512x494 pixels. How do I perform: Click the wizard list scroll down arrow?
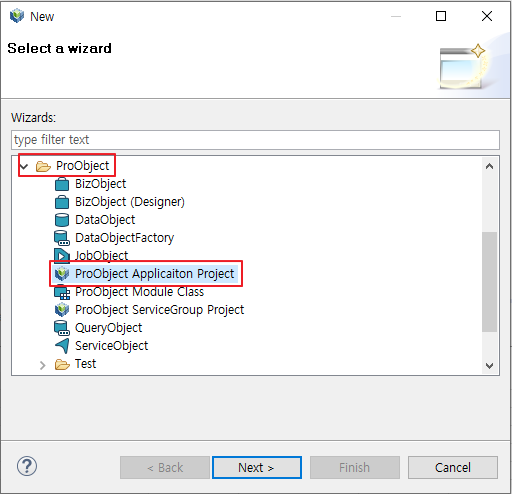coord(489,366)
